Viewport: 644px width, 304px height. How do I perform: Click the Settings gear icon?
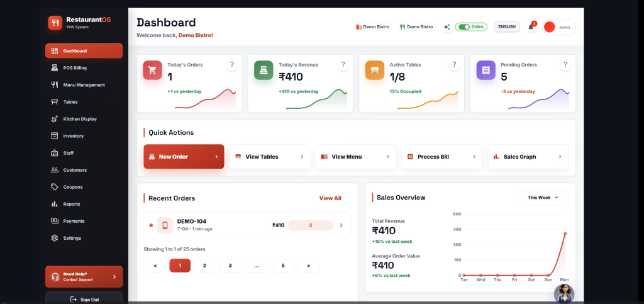pyautogui.click(x=55, y=239)
